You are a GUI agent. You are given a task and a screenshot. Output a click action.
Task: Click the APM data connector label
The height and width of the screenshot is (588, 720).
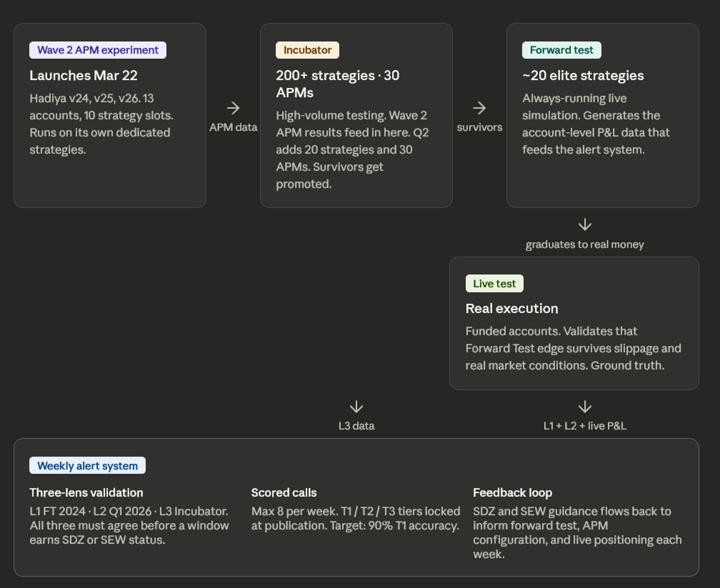coord(233,127)
